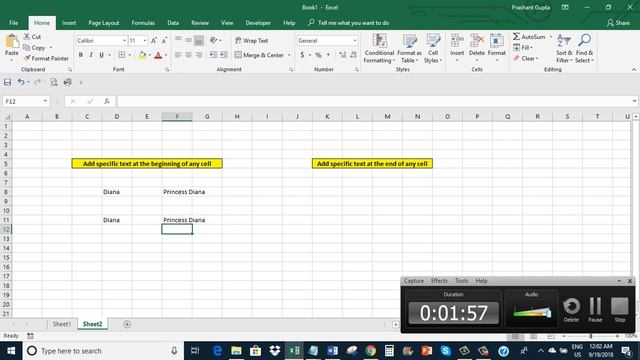Click the Delete cells icon
The width and height of the screenshot is (640, 360).
click(477, 41)
